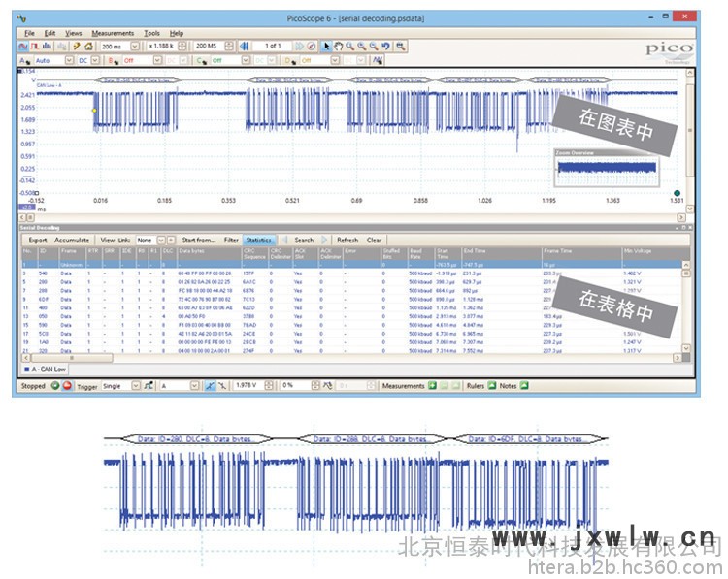This screenshot has height=579, width=728.
Task: Open the Measurements menu
Action: 113,33
